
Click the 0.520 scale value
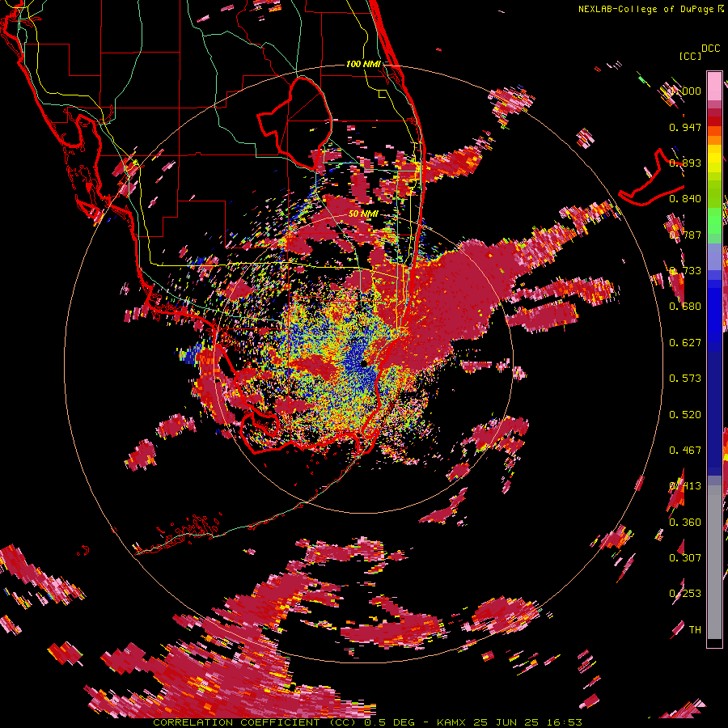point(685,415)
